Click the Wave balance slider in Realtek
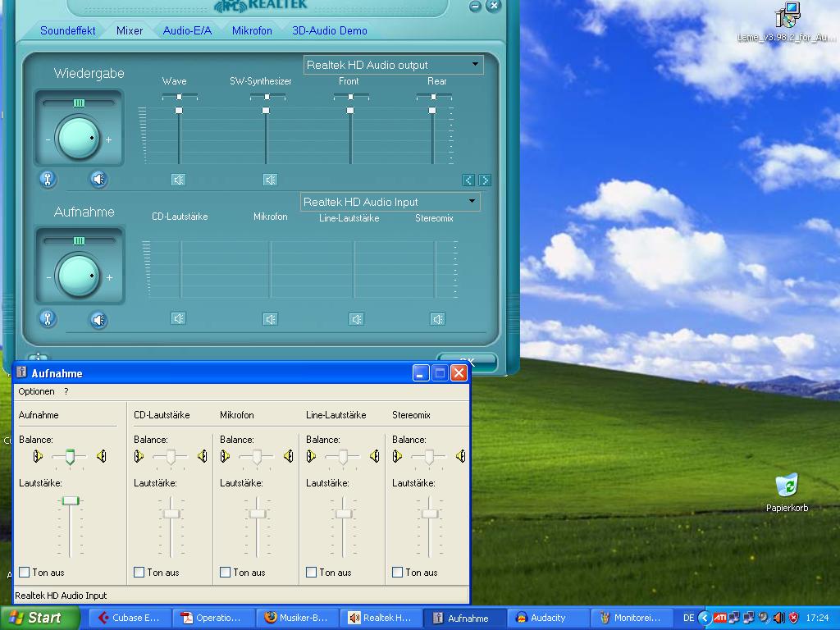The height and width of the screenshot is (630, 840). coord(180,97)
